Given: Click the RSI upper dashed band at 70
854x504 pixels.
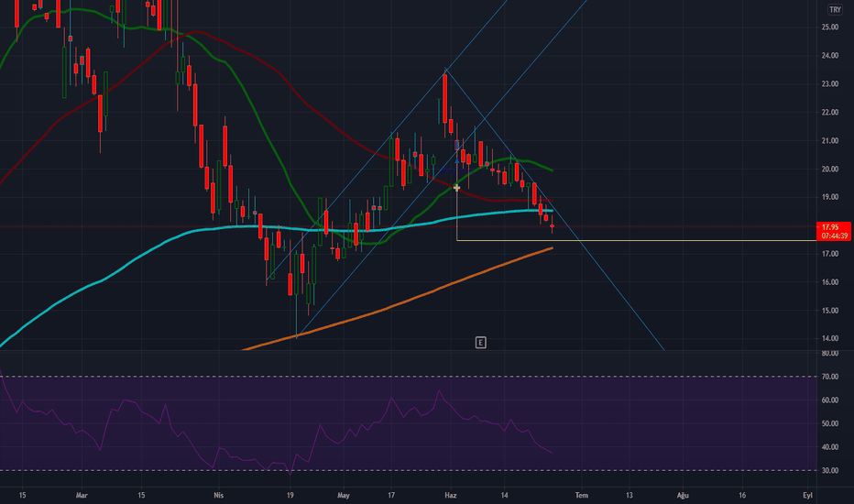Looking at the screenshot, I should (x=409, y=377).
